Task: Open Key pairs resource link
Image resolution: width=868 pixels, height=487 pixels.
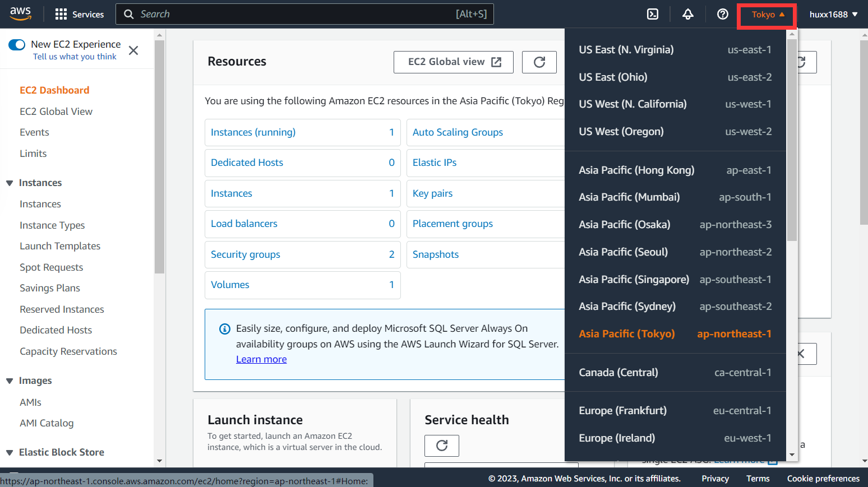Action: (x=432, y=193)
